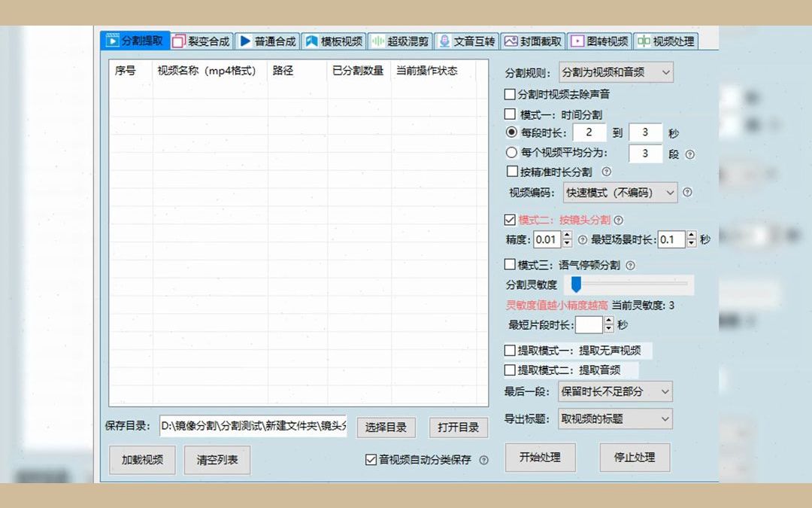Open help icon beside 音视频自动分类保存

[x=485, y=460]
